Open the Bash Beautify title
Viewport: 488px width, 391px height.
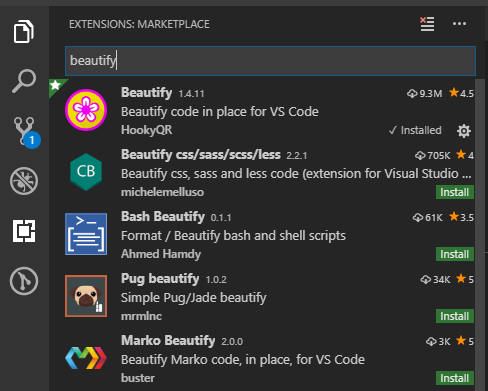pos(163,217)
